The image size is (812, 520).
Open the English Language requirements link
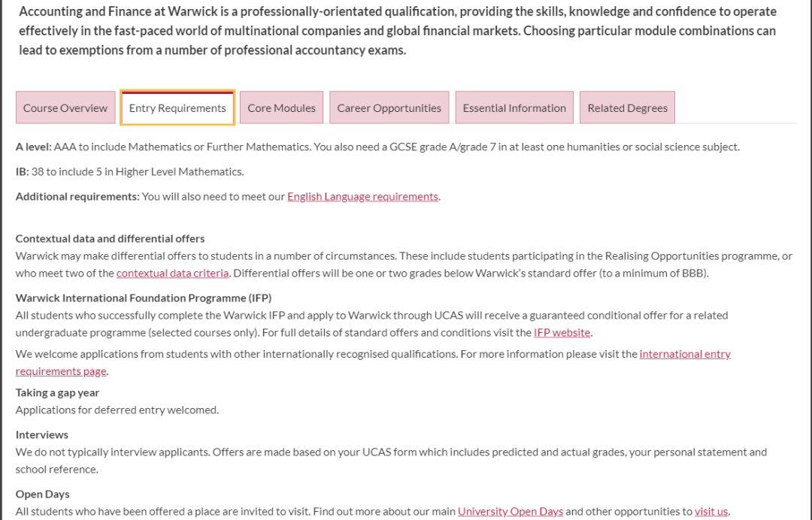(x=362, y=196)
